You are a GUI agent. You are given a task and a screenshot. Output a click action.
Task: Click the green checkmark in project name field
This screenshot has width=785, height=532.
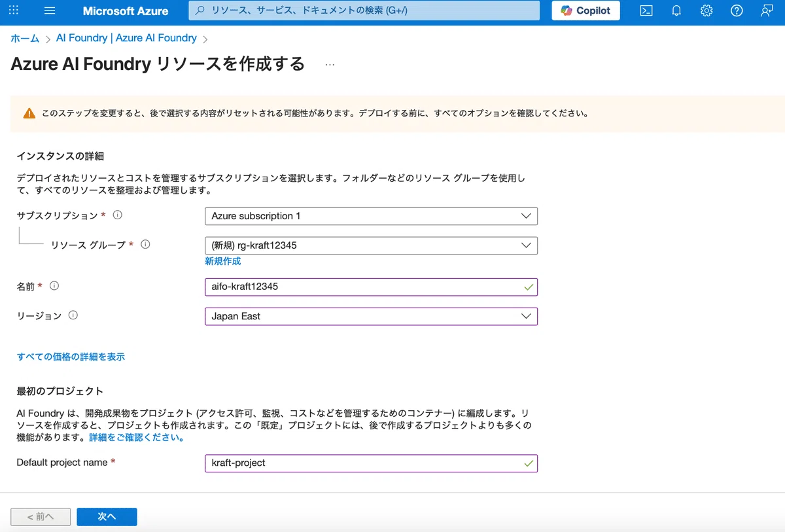(529, 463)
